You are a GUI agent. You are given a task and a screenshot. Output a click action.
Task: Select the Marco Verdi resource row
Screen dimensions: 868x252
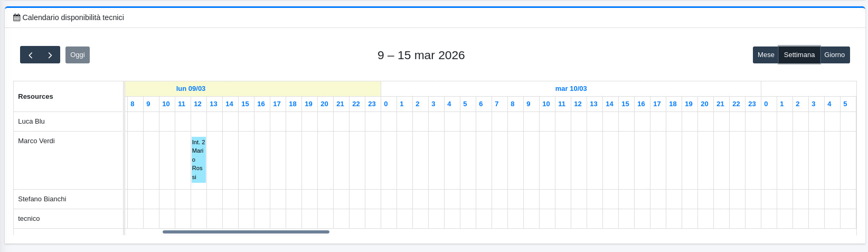(x=36, y=141)
